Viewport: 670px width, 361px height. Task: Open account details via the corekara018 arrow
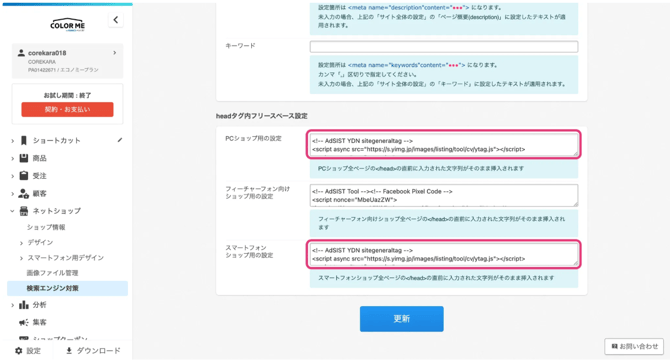pyautogui.click(x=115, y=53)
